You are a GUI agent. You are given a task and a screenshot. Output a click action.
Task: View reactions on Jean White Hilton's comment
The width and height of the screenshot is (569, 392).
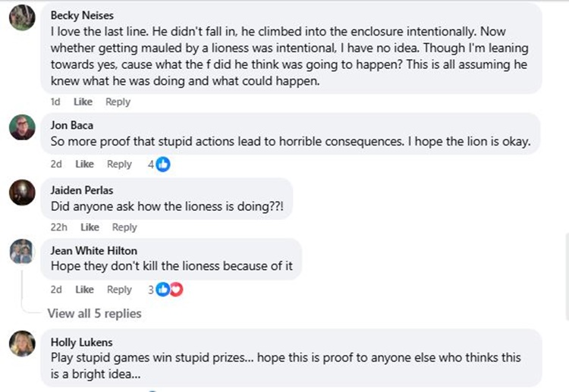[x=171, y=290]
